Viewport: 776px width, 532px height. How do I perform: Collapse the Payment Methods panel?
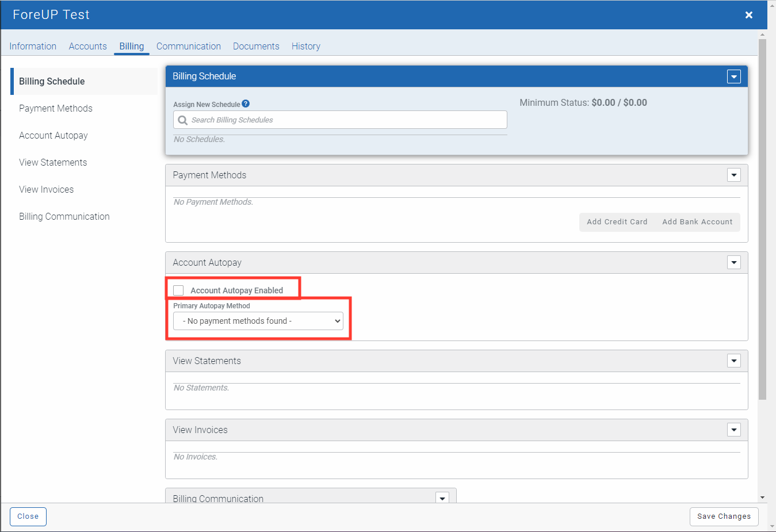click(x=734, y=175)
